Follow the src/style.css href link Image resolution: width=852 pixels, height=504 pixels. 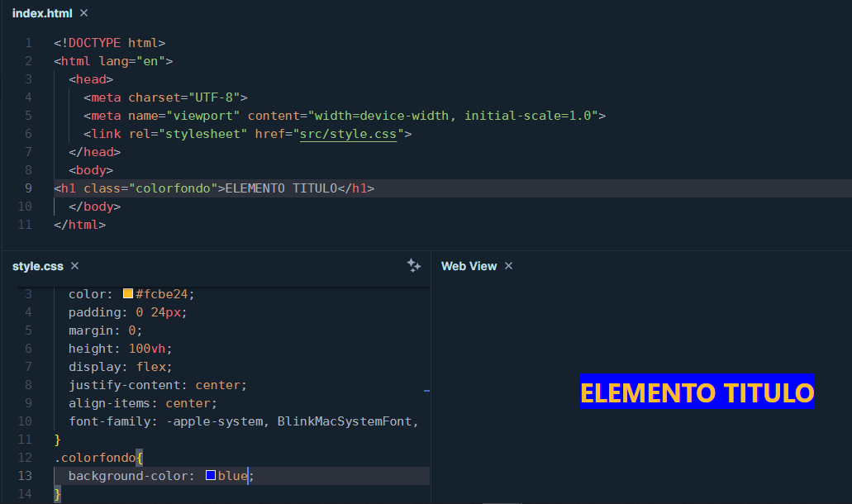(348, 134)
